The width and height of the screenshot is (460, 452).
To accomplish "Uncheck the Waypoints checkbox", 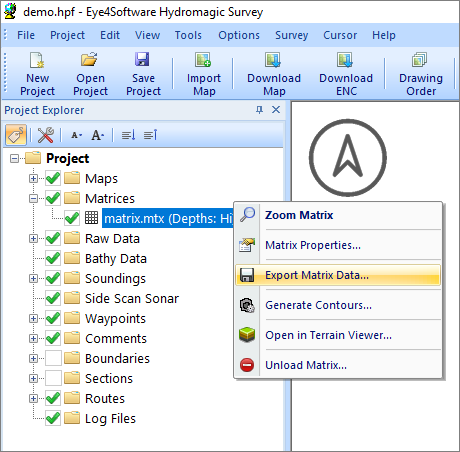I will pos(53,318).
